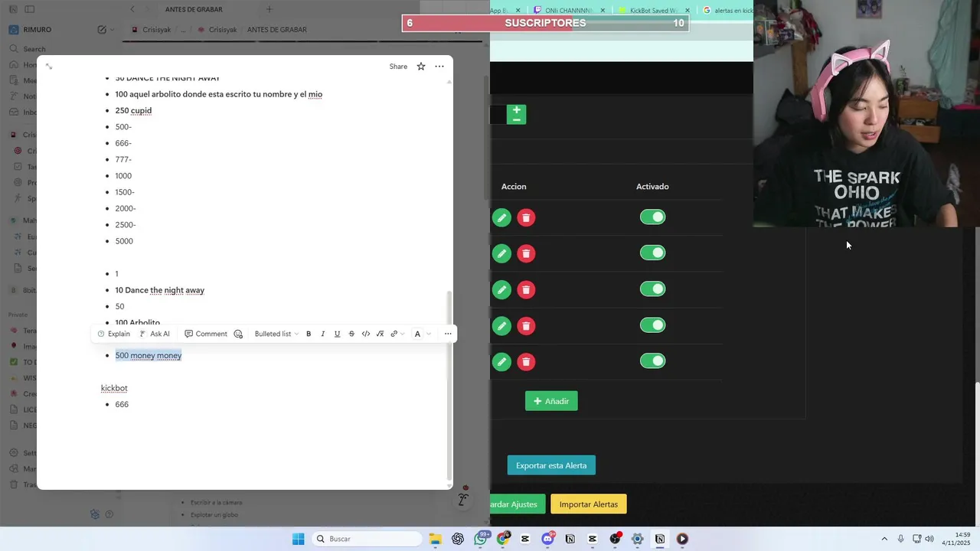Click Explain in the formatting toolbar
Screen dimensions: 980x551
113,334
